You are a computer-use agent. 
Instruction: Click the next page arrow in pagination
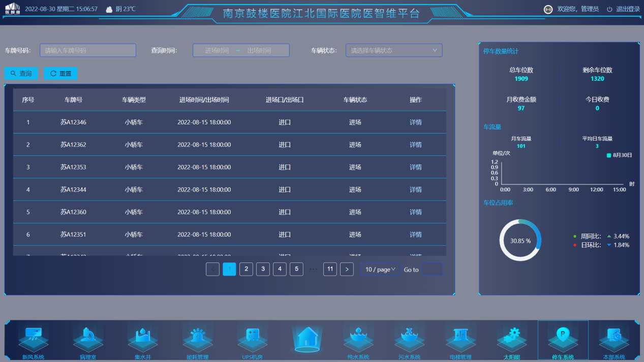347,270
